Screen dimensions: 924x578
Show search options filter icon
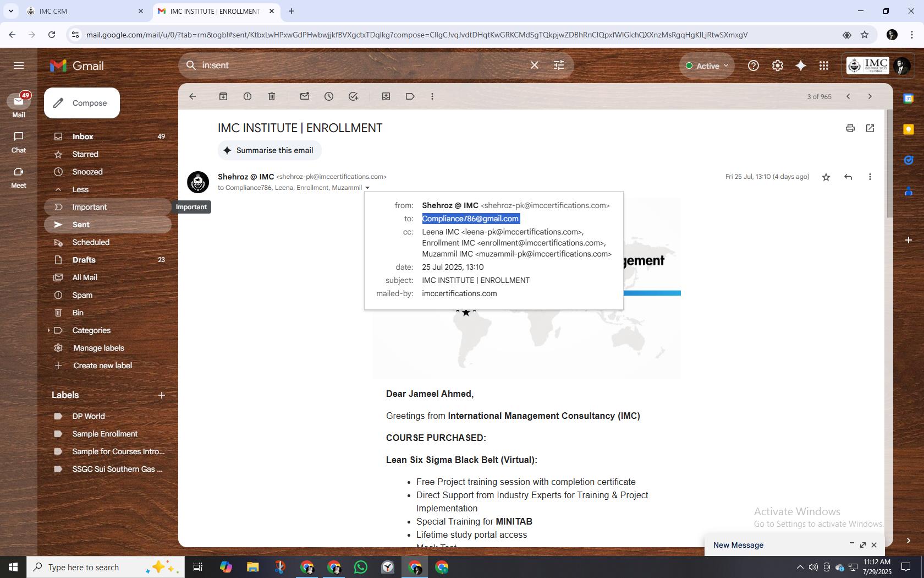point(559,65)
